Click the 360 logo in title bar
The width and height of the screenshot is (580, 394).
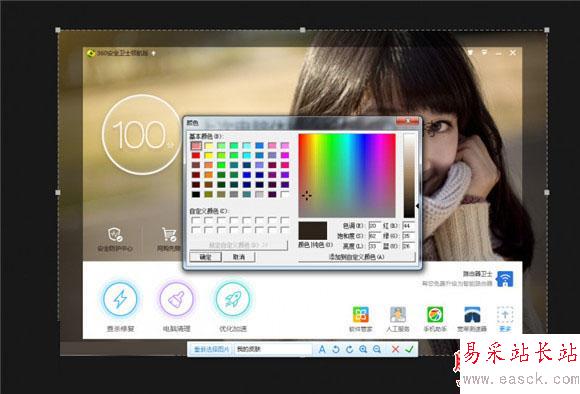(x=91, y=53)
